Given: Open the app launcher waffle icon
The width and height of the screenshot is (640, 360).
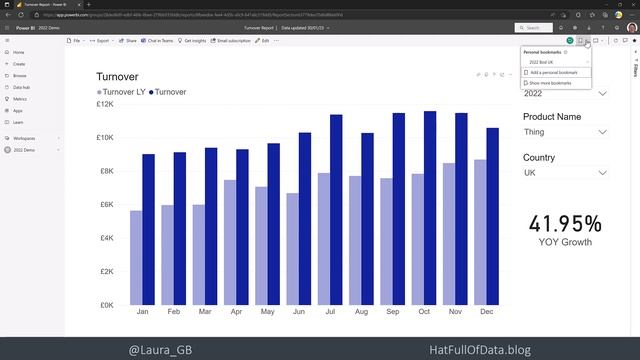Looking at the screenshot, I should [x=7, y=28].
